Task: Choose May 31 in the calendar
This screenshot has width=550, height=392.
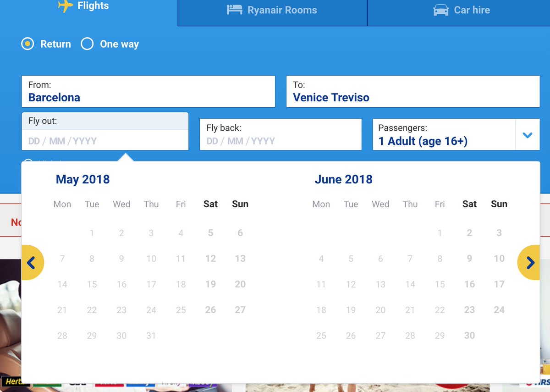Action: click(151, 336)
